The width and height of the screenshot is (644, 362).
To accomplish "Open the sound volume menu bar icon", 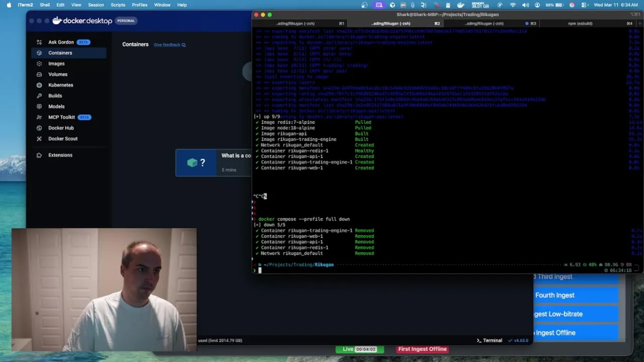I will [x=525, y=5].
